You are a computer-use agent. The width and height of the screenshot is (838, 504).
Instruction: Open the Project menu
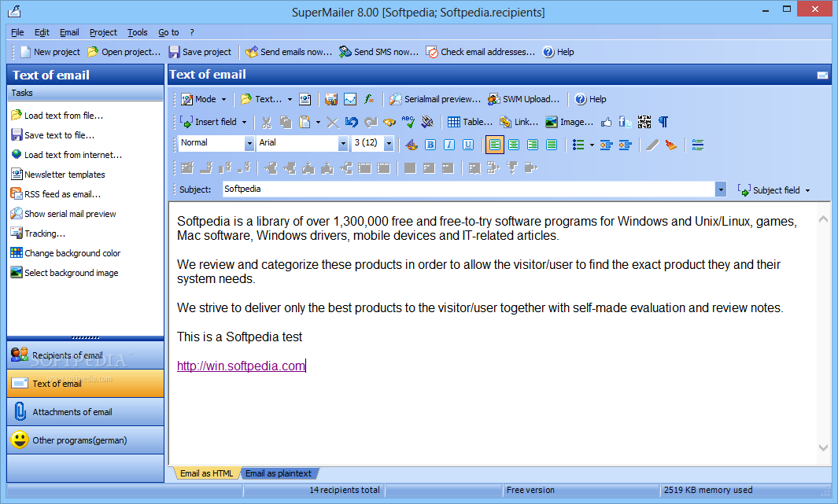tap(103, 32)
